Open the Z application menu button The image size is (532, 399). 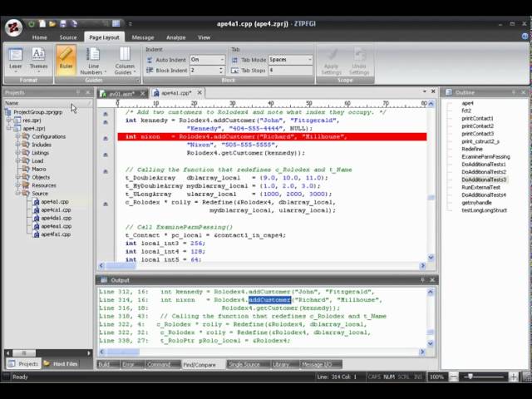pyautogui.click(x=13, y=27)
